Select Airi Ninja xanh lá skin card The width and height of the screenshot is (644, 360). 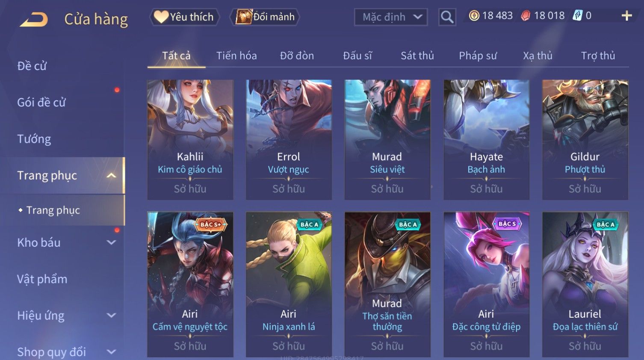tap(289, 284)
